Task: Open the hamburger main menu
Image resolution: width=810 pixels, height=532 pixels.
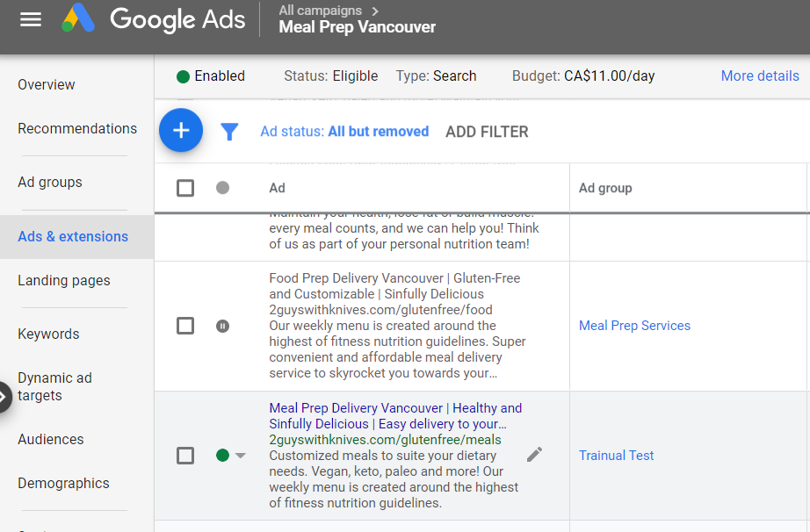Action: [x=31, y=19]
